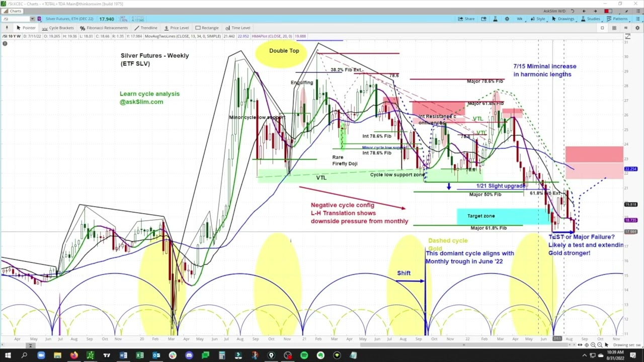Select the Rectangle drawing tool

pyautogui.click(x=207, y=28)
